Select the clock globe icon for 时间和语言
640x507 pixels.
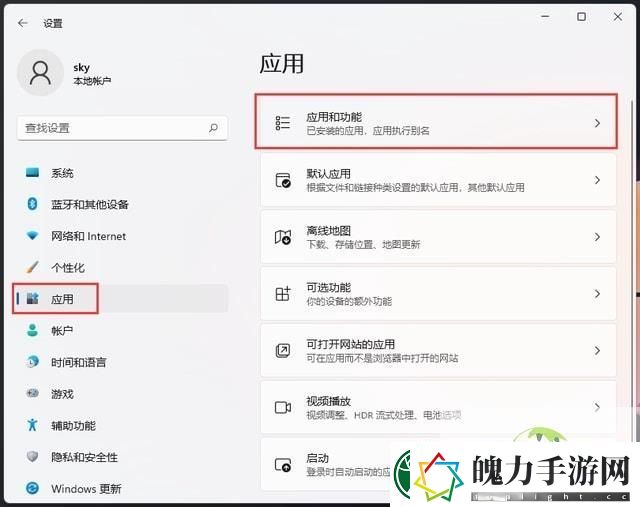pos(32,362)
